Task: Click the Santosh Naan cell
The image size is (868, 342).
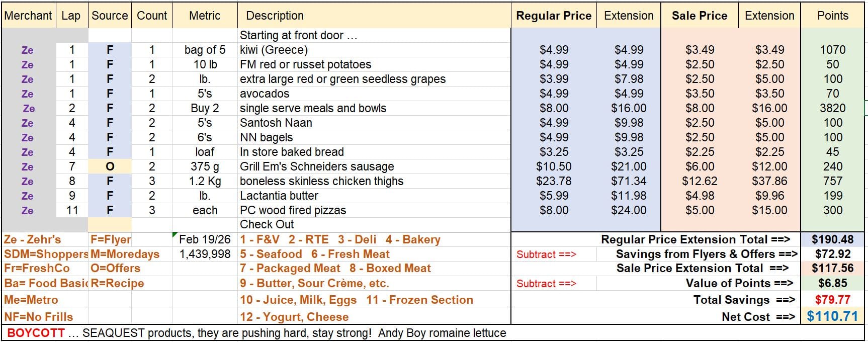Action: pyautogui.click(x=276, y=123)
